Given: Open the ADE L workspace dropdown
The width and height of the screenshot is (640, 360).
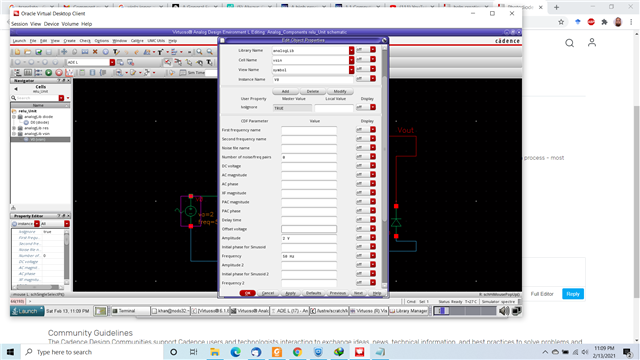Looking at the screenshot, I should point(112,62).
